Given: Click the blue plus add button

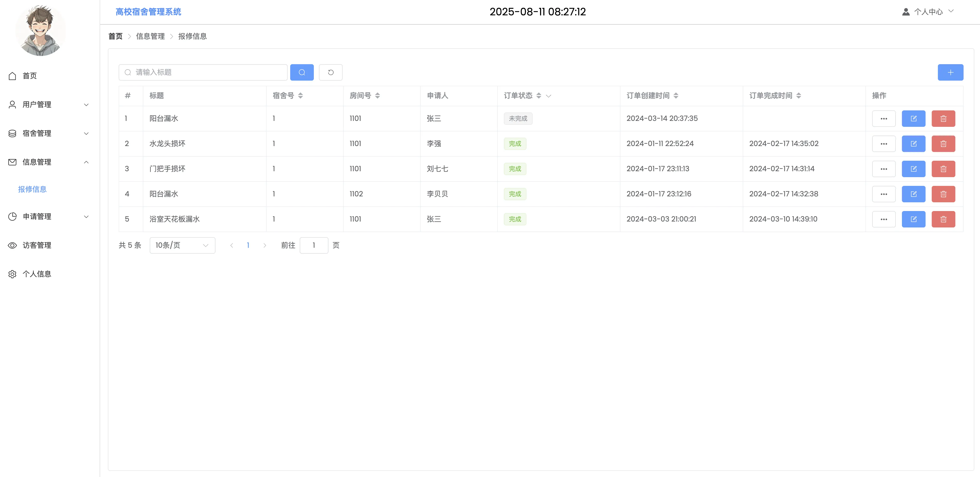Looking at the screenshot, I should (x=950, y=72).
